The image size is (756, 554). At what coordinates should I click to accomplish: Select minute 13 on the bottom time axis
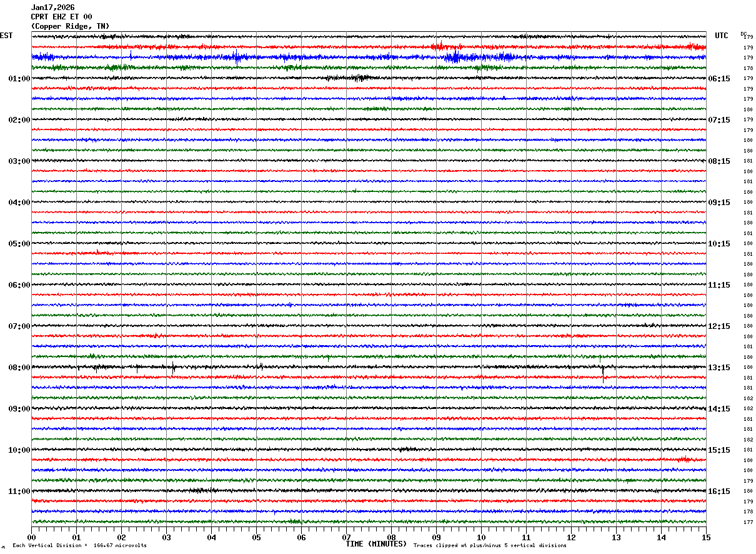tap(616, 537)
